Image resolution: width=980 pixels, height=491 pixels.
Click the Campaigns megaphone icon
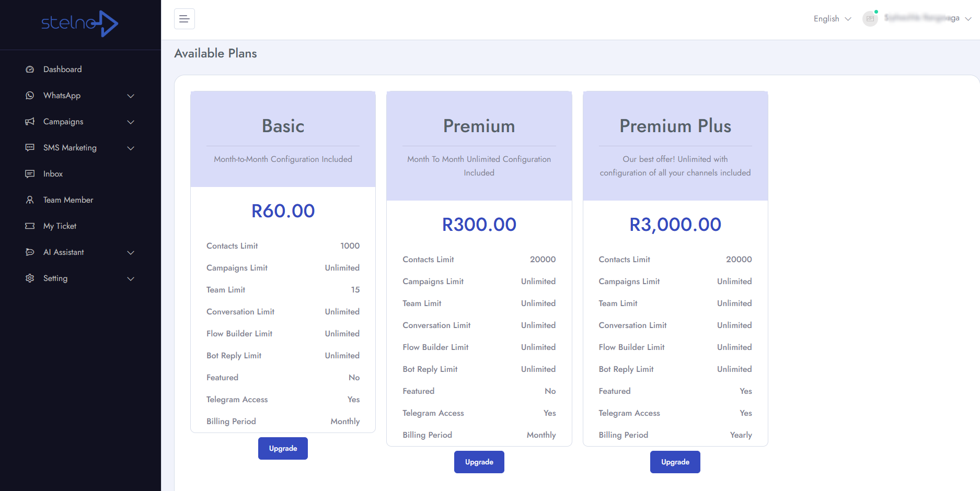[x=30, y=122]
